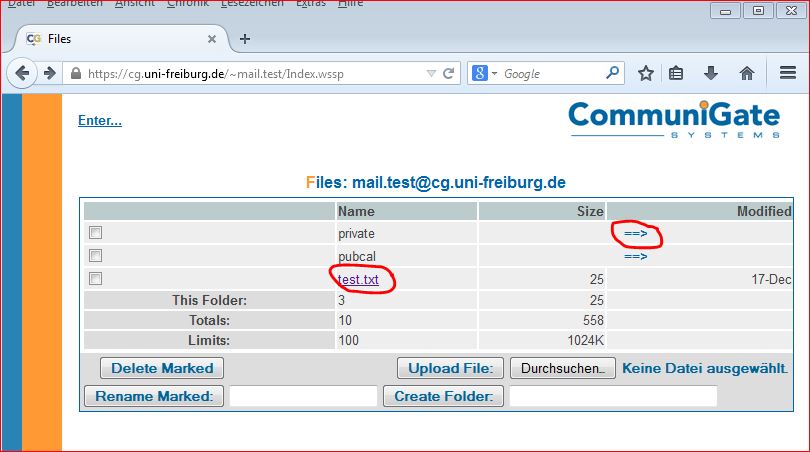Click the padlock site security icon
The image size is (810, 452).
76,73
